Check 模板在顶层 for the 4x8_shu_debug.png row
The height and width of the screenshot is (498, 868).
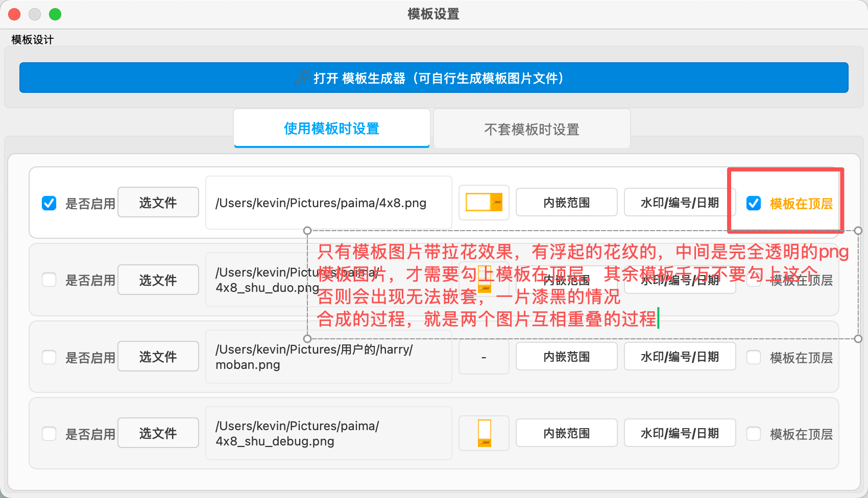point(754,434)
